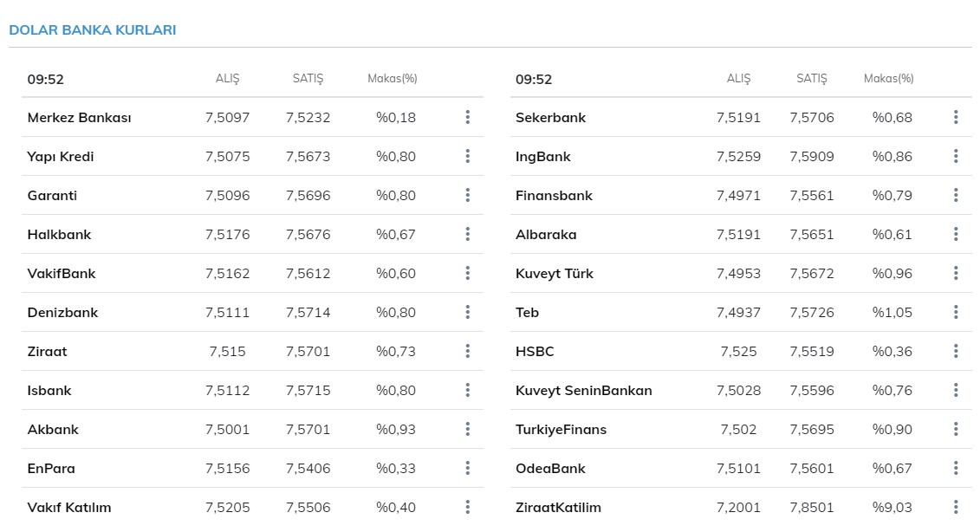The width and height of the screenshot is (980, 532).
Task: Select the VakifBank bank name
Action: pyautogui.click(x=62, y=273)
